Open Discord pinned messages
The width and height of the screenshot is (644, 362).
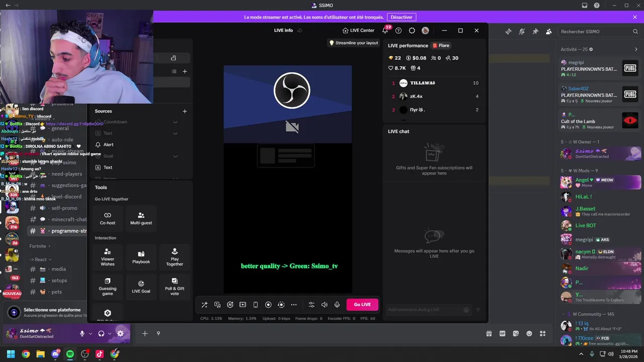click(535, 31)
